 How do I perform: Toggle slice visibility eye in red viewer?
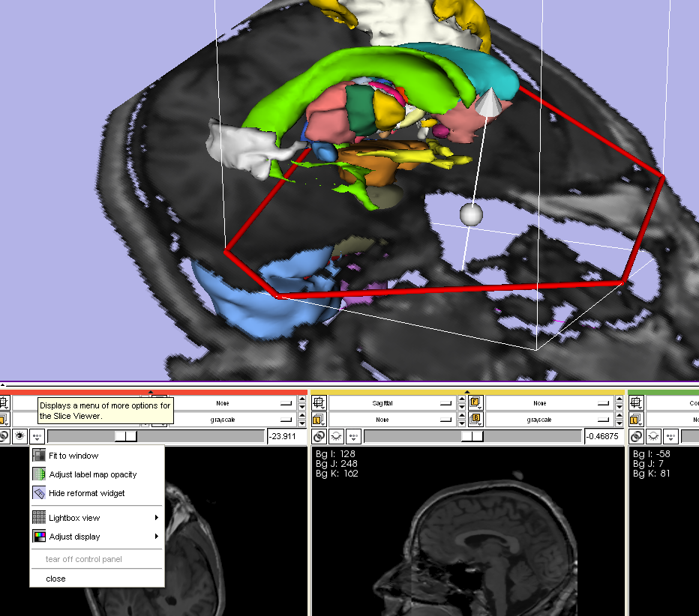(20, 436)
